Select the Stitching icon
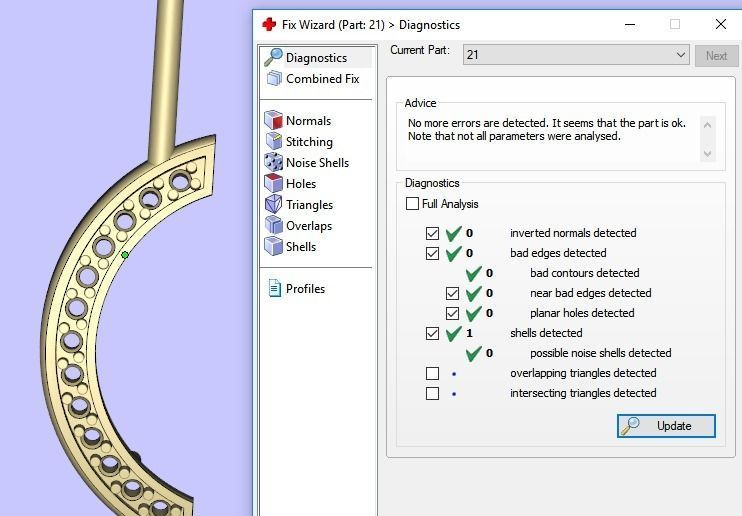Screen dimensions: 742x516 coord(274,141)
